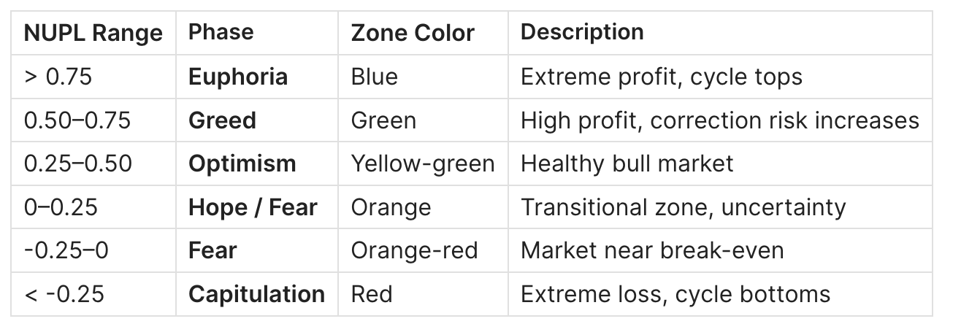Select the Euphoria phase cell
The width and height of the screenshot is (980, 324).
[x=238, y=77]
